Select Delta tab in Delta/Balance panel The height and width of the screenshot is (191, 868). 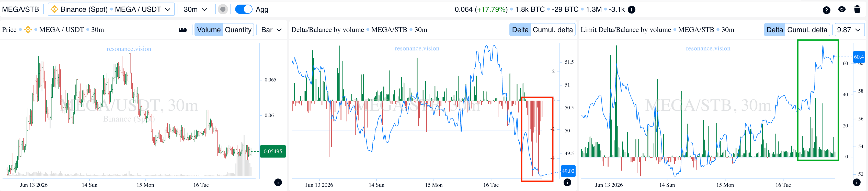tap(520, 30)
